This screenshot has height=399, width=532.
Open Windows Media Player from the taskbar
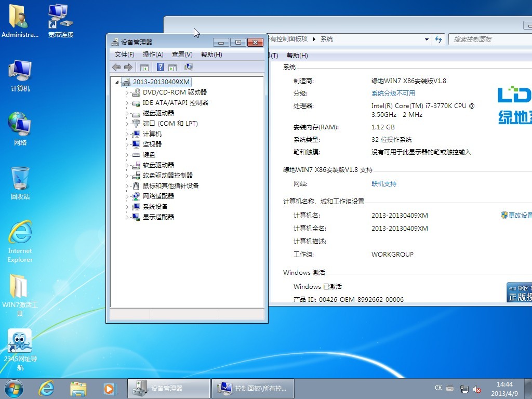[x=110, y=389]
